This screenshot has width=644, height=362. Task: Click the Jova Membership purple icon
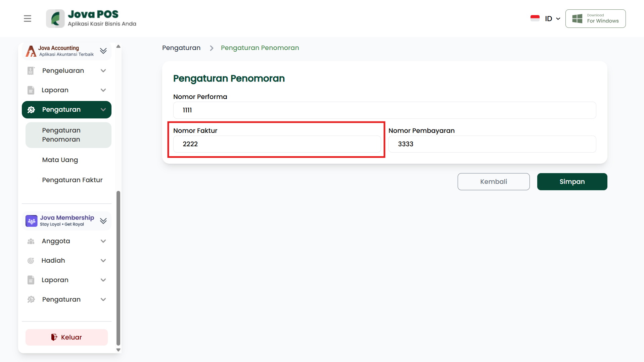coord(32,221)
